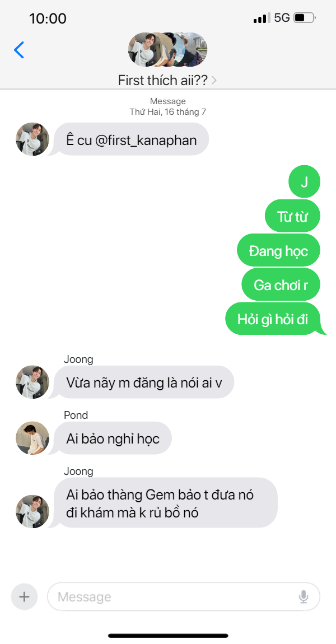The image size is (336, 644).
Task: Tap Pond's avatar beside 'Ai bảo nghỉ học'
Action: [x=32, y=438]
